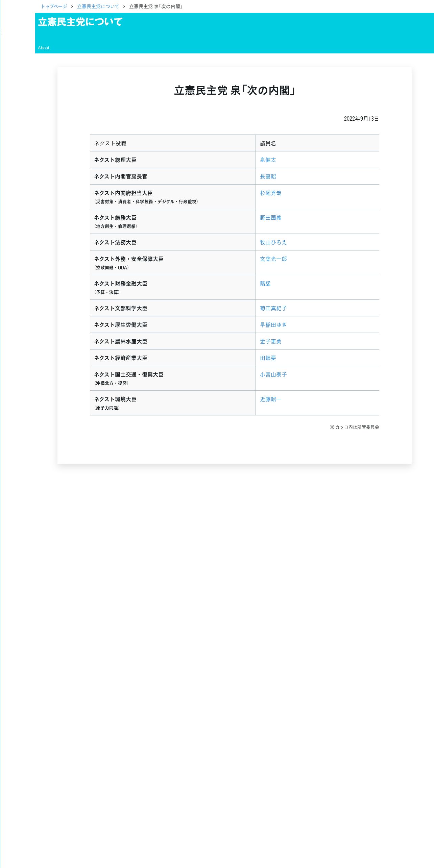Viewport: 434px width, 868px height.
Task: Open 階猛 member profile link
Action: 265,284
